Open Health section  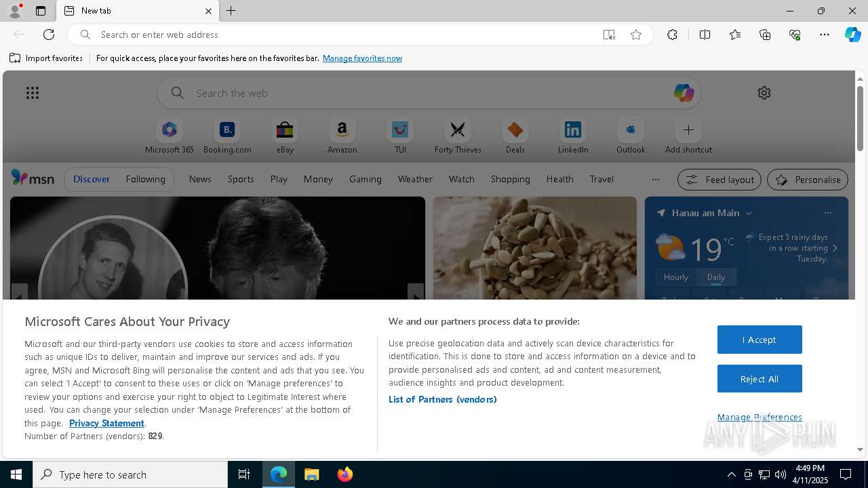[559, 179]
